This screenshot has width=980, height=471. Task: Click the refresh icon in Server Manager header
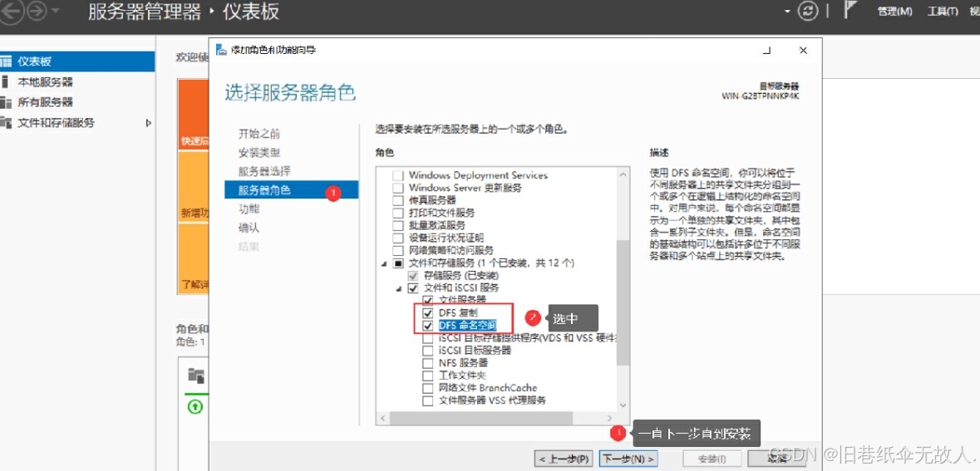(x=809, y=12)
